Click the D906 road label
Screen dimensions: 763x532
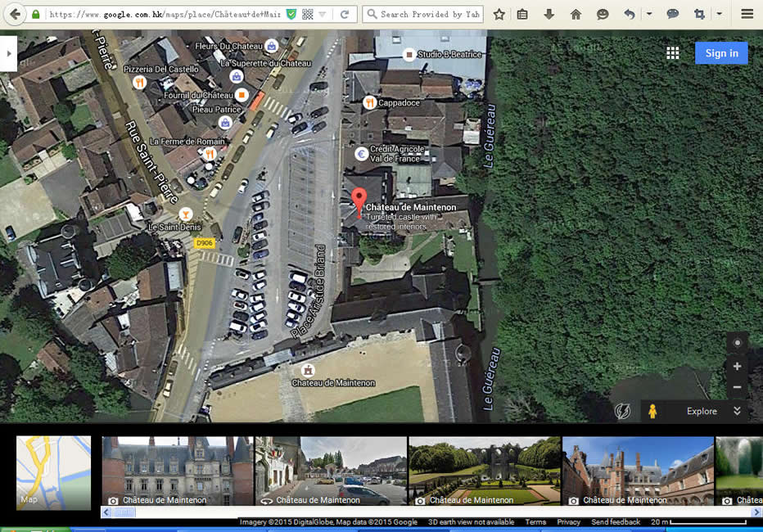[x=205, y=242]
